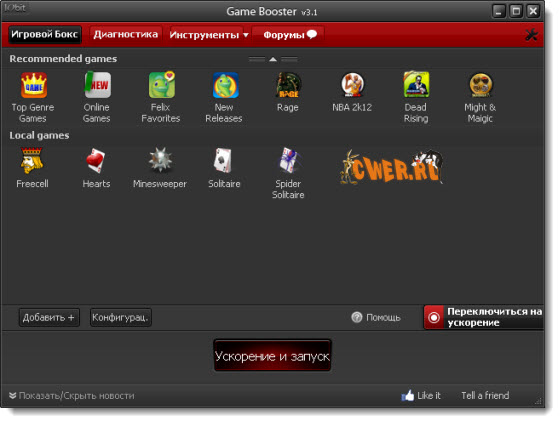560x423 pixels.
Task: Select the Might & Magic game icon
Action: tap(480, 85)
